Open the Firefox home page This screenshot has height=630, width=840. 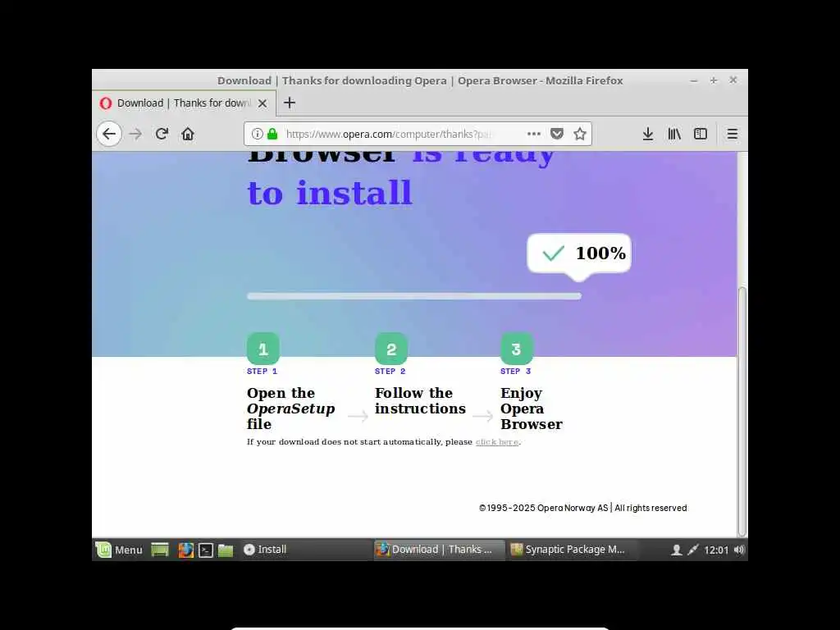pos(188,134)
